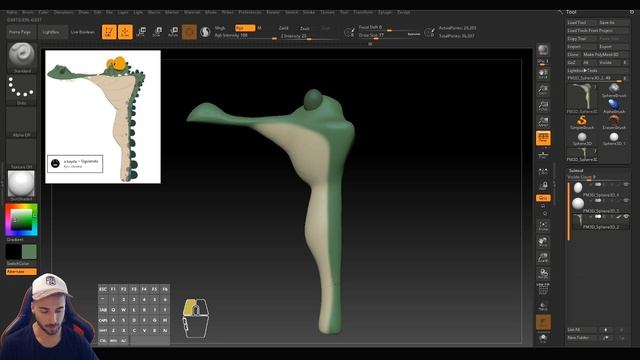The width and height of the screenshot is (640, 360).
Task: Hide the PM3D_Sphere3D_4 subtool eye
Action: coord(626,185)
